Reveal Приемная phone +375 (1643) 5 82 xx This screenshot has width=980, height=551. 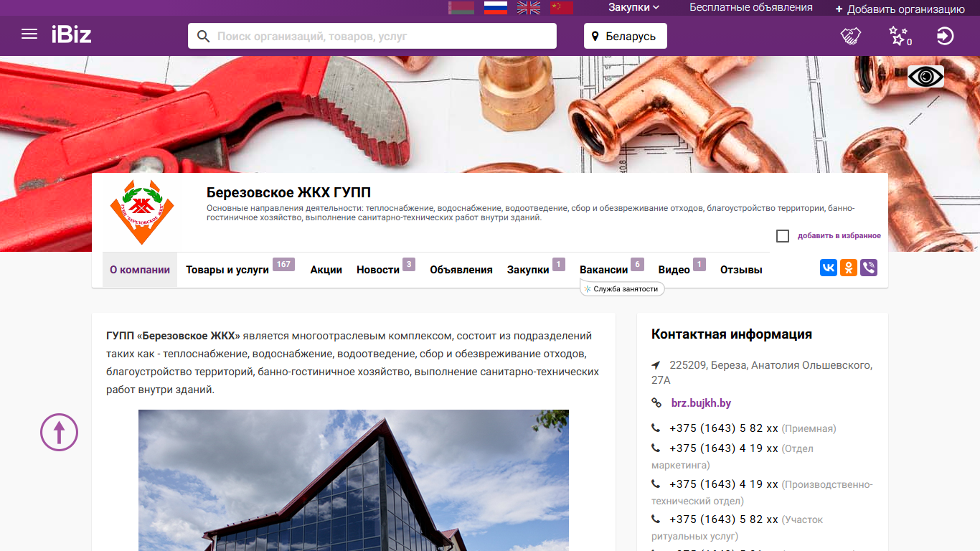pyautogui.click(x=724, y=428)
